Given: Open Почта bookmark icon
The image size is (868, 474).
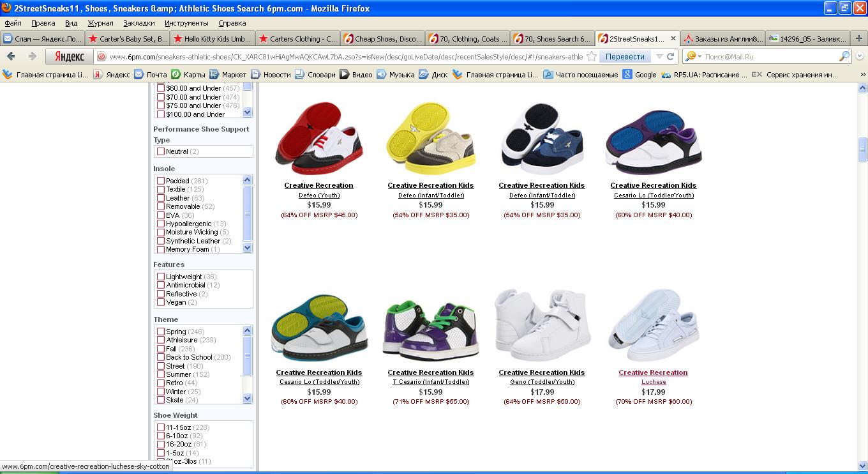Looking at the screenshot, I should (140, 75).
